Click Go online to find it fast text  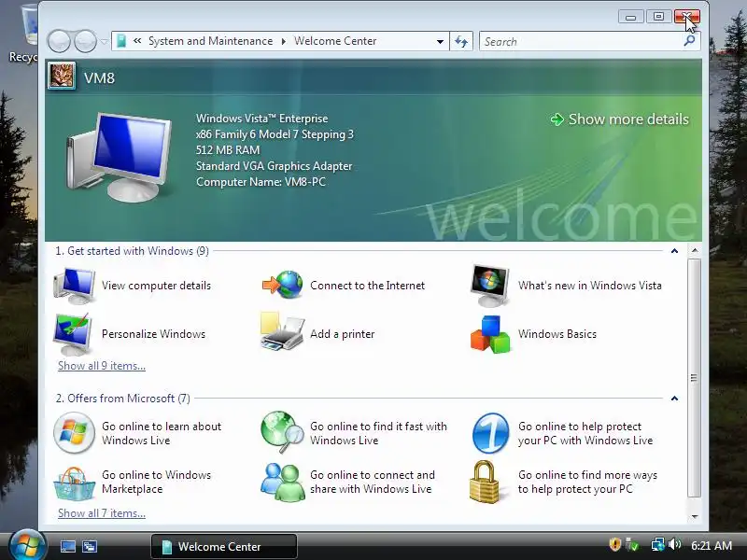[378, 433]
